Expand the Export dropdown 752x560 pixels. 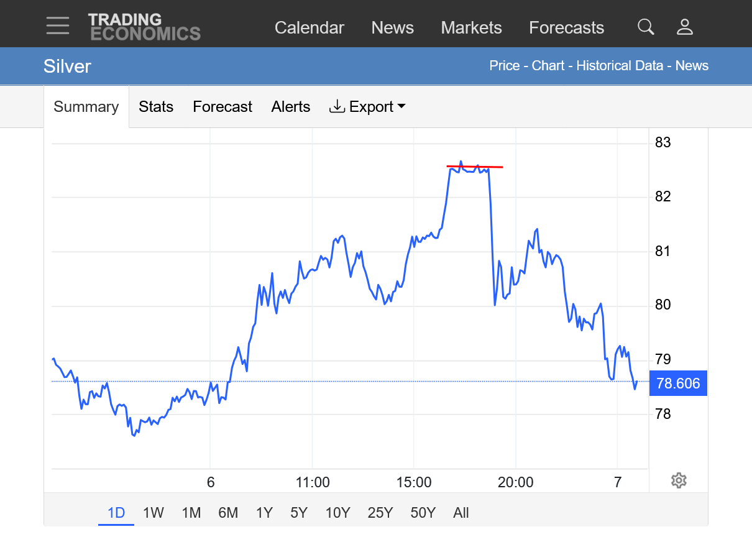point(367,107)
